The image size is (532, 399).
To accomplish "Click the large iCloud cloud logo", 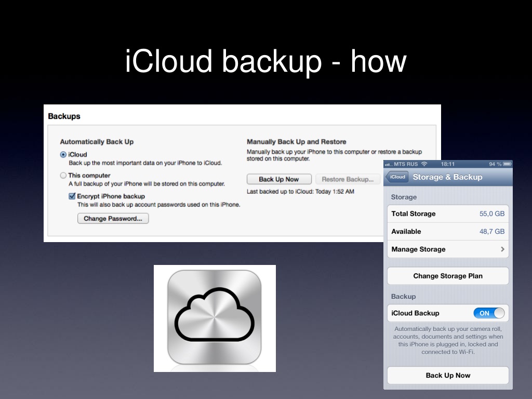I will point(215,317).
